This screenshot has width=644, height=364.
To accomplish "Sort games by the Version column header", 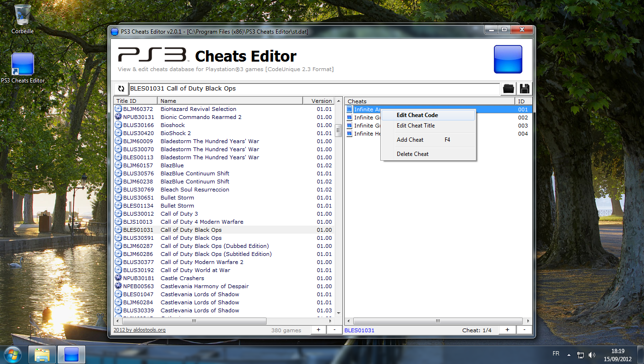I will pos(319,101).
